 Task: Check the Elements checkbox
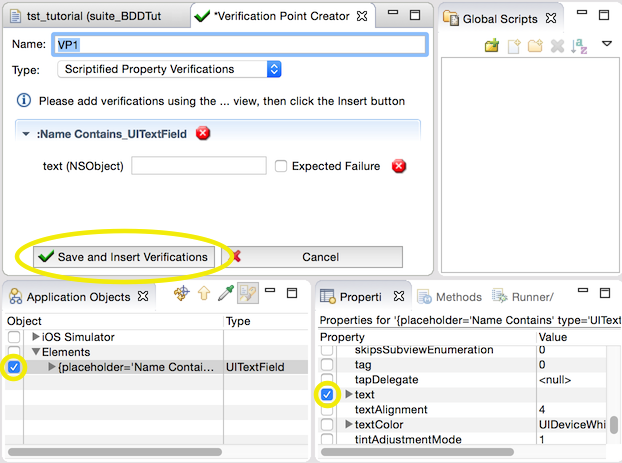(14, 351)
